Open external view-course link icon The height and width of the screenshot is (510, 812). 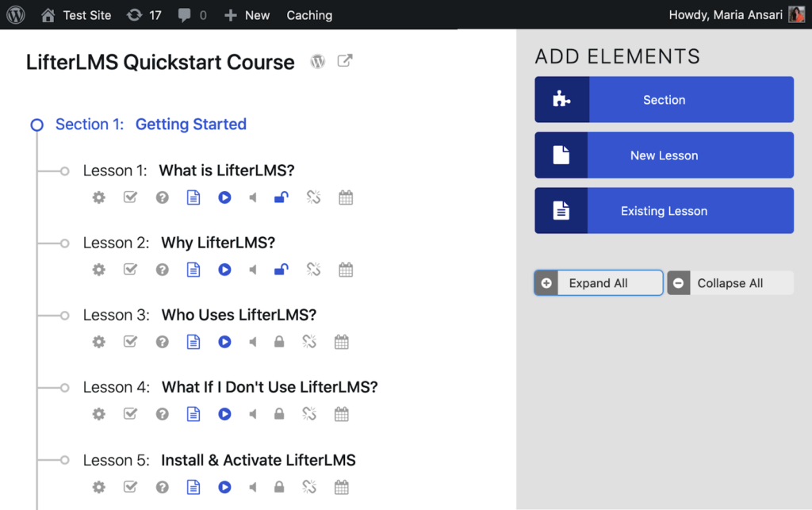[x=345, y=60]
